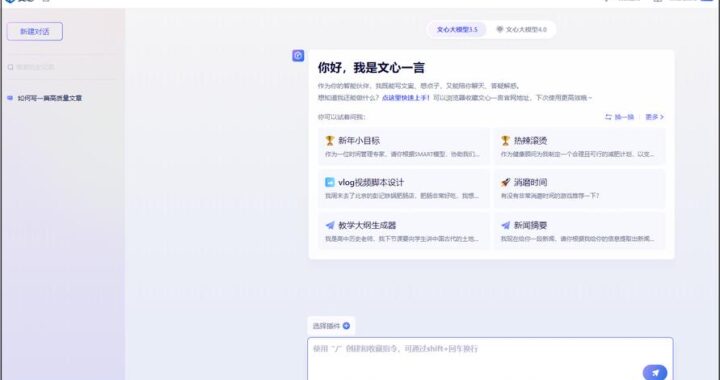Screen dimensions: 720x380
Task: Click the send message arrow button
Action: point(655,372)
